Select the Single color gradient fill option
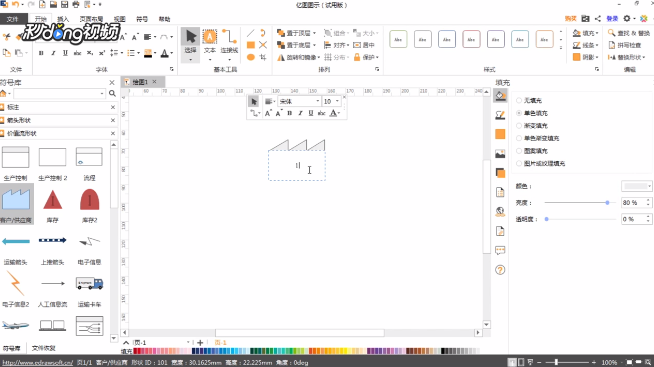The height and width of the screenshot is (367, 654). [519, 138]
